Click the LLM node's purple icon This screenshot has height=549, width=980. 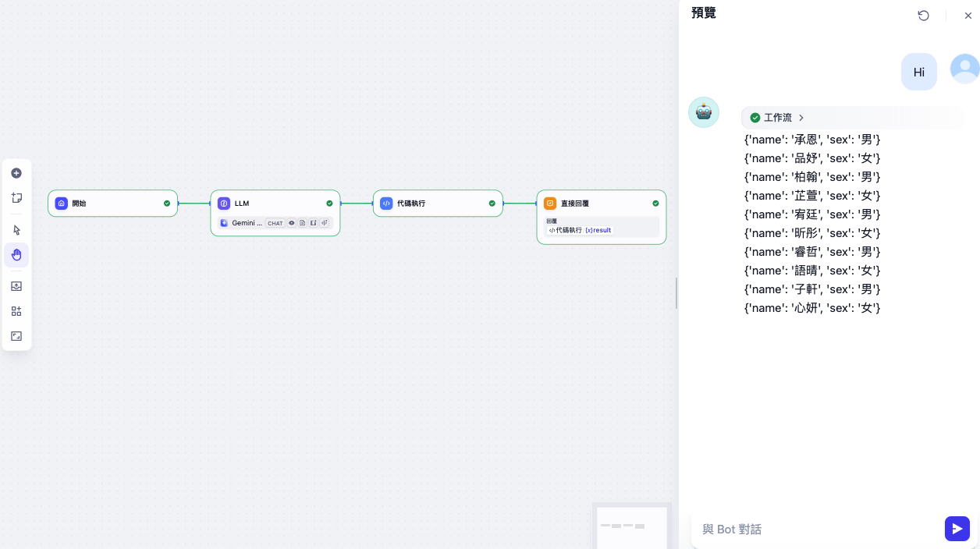(x=224, y=204)
